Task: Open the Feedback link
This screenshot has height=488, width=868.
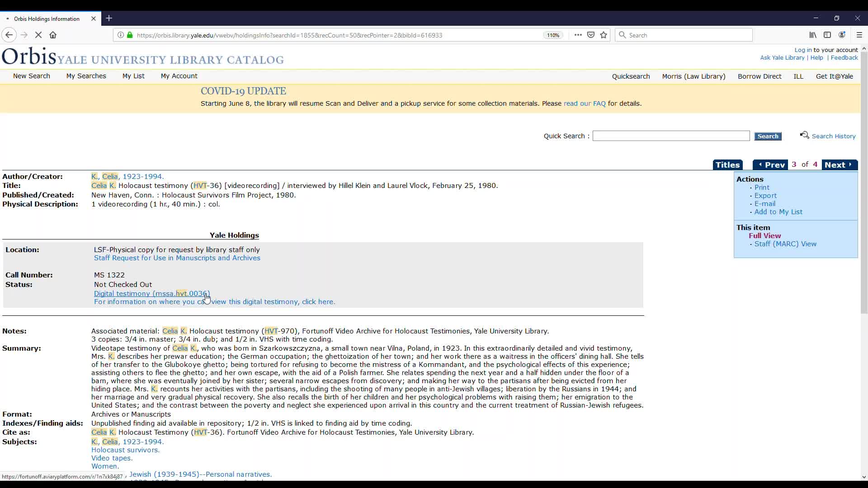Action: pos(844,58)
